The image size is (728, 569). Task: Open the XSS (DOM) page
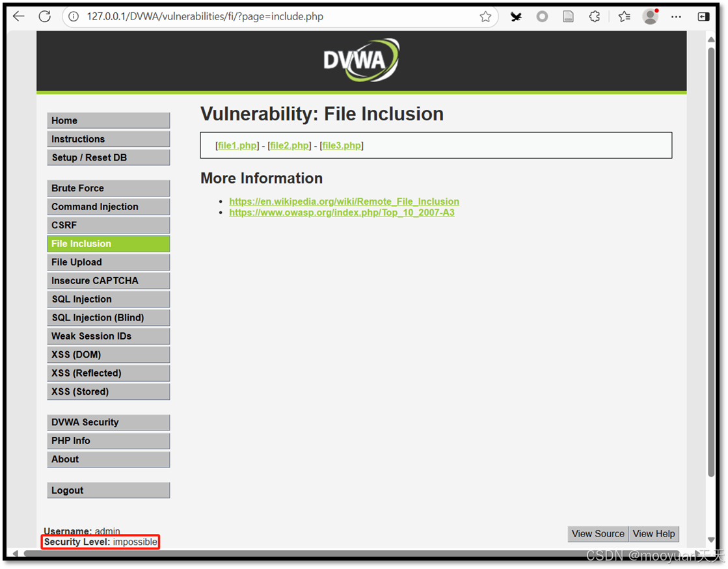108,355
